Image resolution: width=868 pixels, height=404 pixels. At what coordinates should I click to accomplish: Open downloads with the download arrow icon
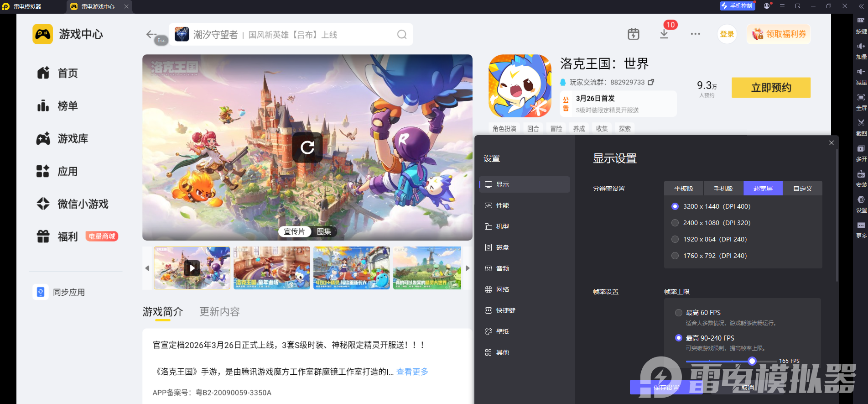tap(664, 34)
